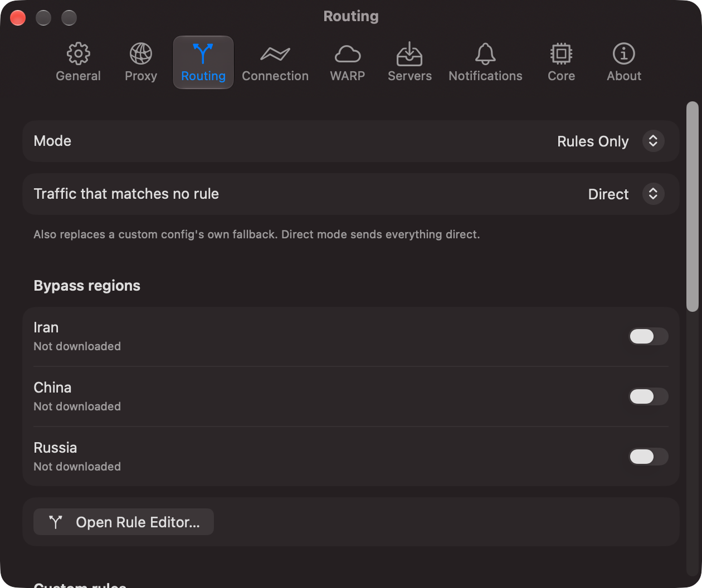Enable the Iran bypass region switch
The image size is (702, 588).
[x=649, y=336]
